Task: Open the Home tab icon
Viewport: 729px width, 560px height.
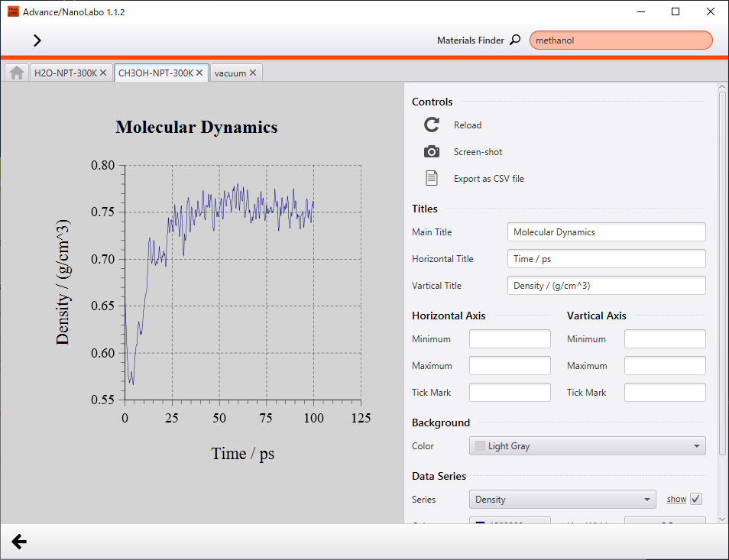Action: coord(17,73)
